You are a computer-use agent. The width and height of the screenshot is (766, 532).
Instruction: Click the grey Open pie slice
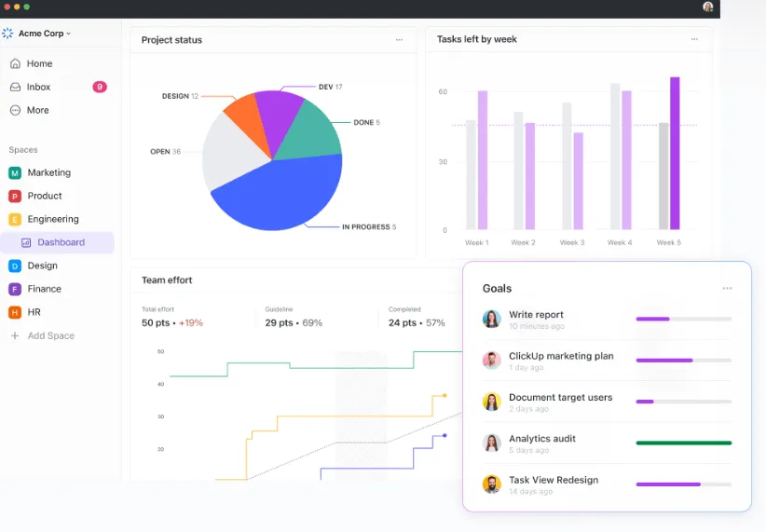[232, 152]
